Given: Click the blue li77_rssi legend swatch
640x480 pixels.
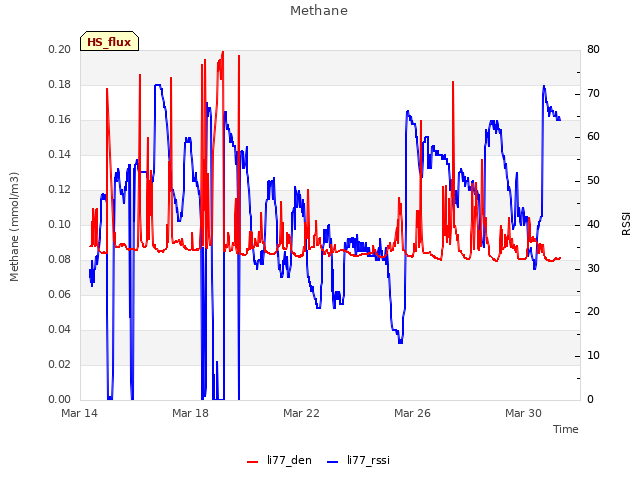Looking at the screenshot, I should tap(333, 462).
